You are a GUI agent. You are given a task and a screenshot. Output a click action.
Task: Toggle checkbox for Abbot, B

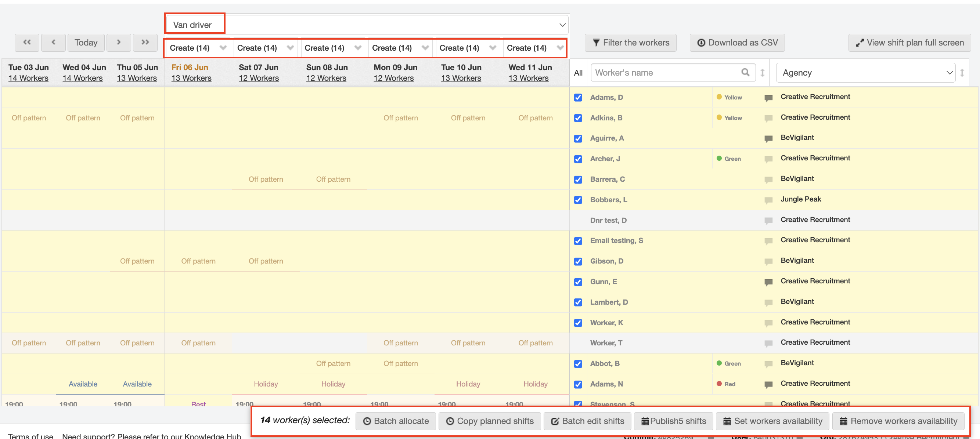578,364
